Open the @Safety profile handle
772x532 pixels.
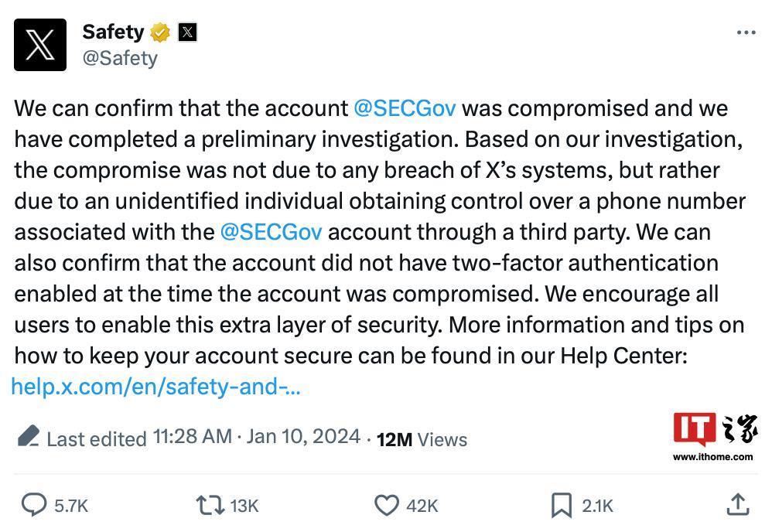point(120,57)
